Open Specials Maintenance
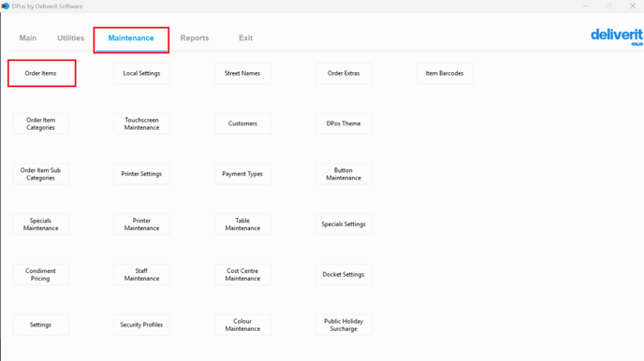The width and height of the screenshot is (644, 361). pyautogui.click(x=40, y=224)
